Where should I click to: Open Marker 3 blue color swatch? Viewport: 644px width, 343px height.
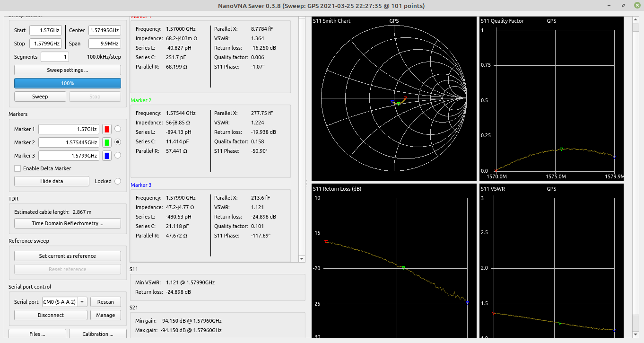(107, 156)
